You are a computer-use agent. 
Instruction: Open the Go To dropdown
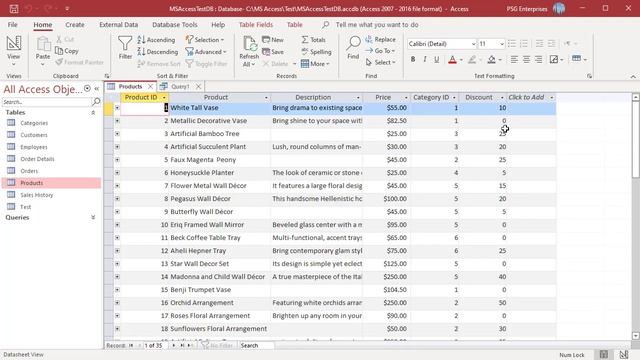pyautogui.click(x=380, y=51)
